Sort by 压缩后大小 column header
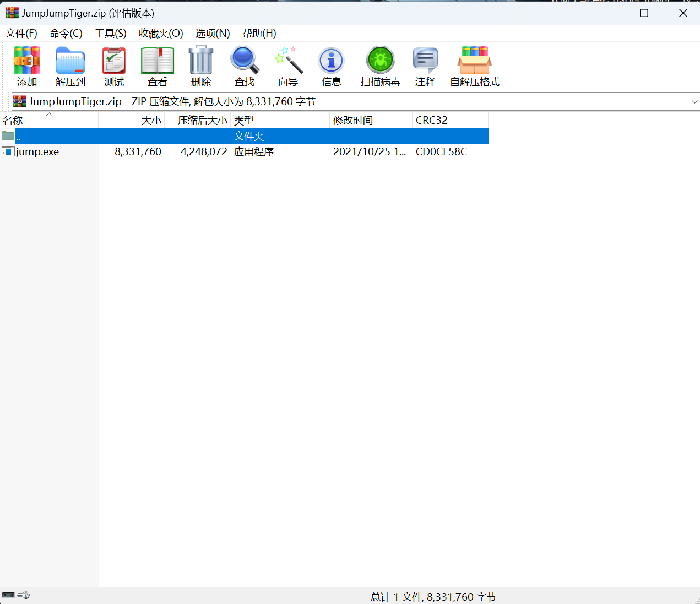Viewport: 700px width, 604px height. pyautogui.click(x=198, y=120)
